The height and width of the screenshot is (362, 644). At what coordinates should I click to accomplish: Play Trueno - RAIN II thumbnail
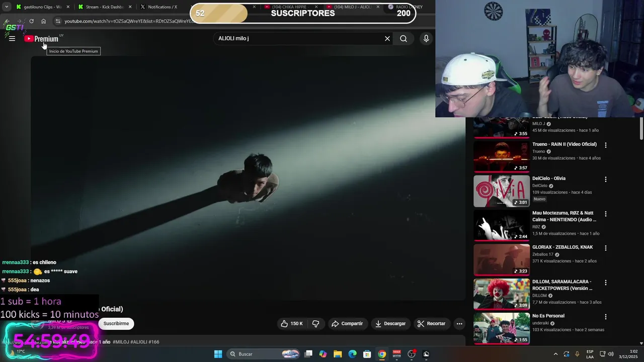[x=501, y=156]
